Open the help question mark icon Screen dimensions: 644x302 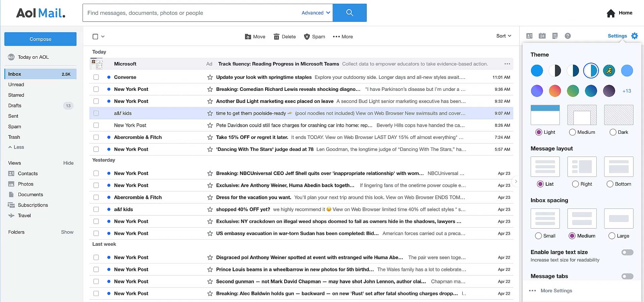coord(568,36)
